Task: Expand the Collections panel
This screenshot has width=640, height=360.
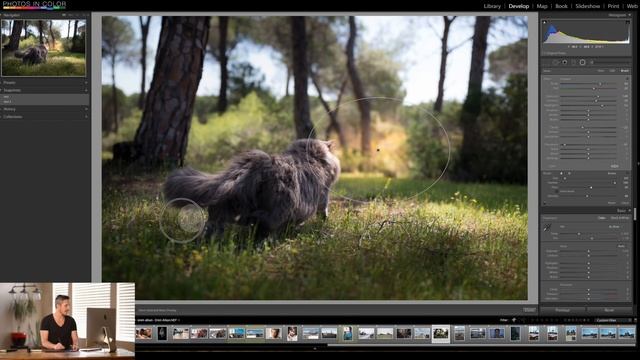Action: click(x=2, y=117)
